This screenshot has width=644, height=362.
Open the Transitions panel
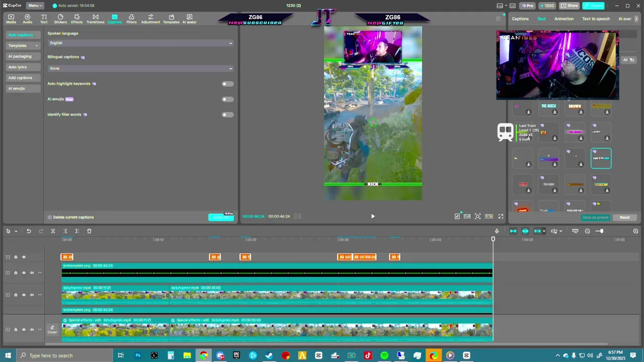[95, 19]
